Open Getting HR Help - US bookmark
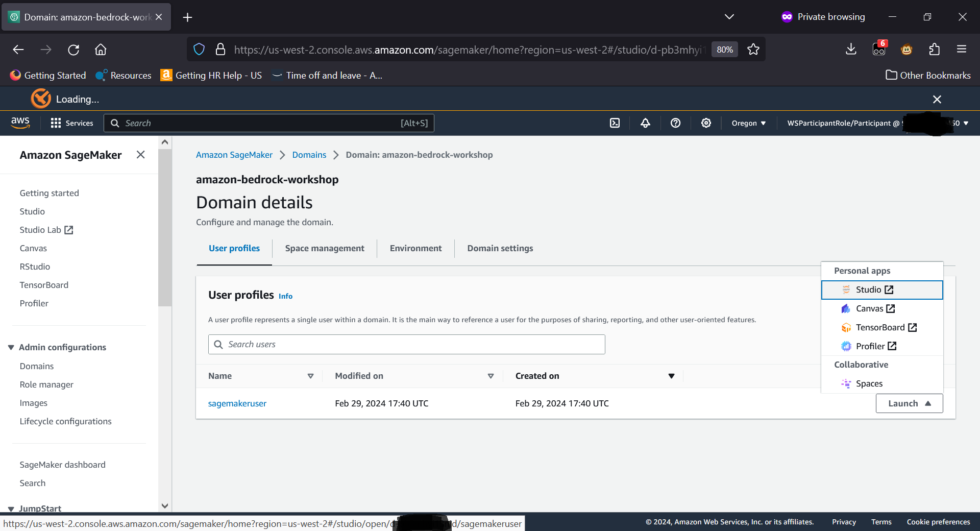 point(211,75)
